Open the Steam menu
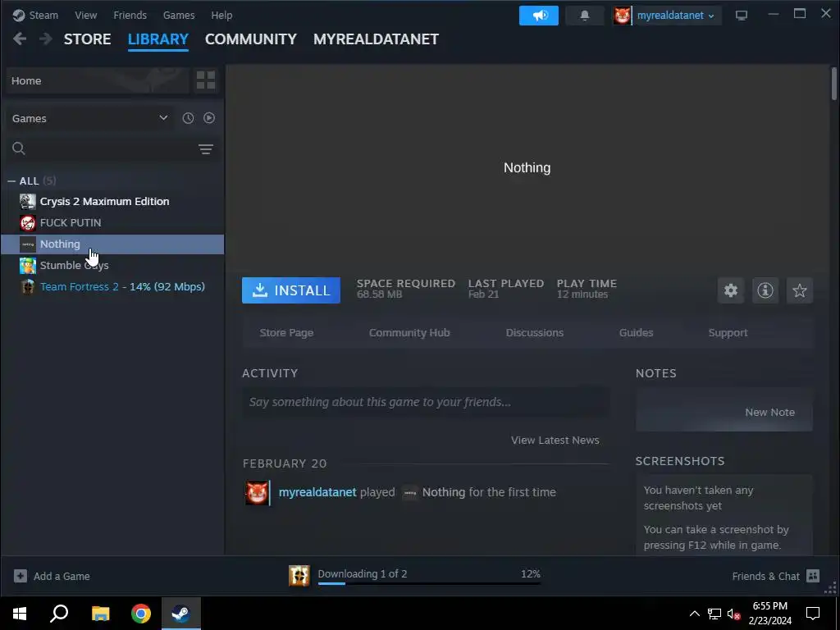This screenshot has width=840, height=630. (43, 15)
